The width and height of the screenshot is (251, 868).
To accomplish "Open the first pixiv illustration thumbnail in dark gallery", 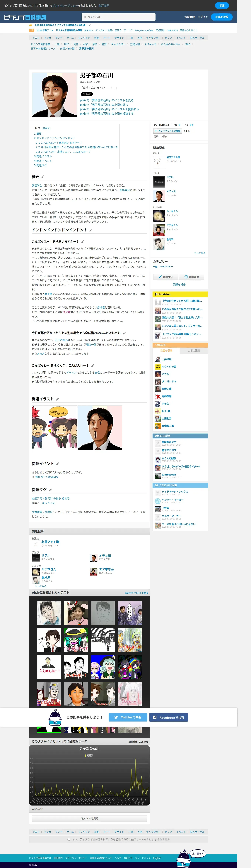I will [x=49, y=613].
